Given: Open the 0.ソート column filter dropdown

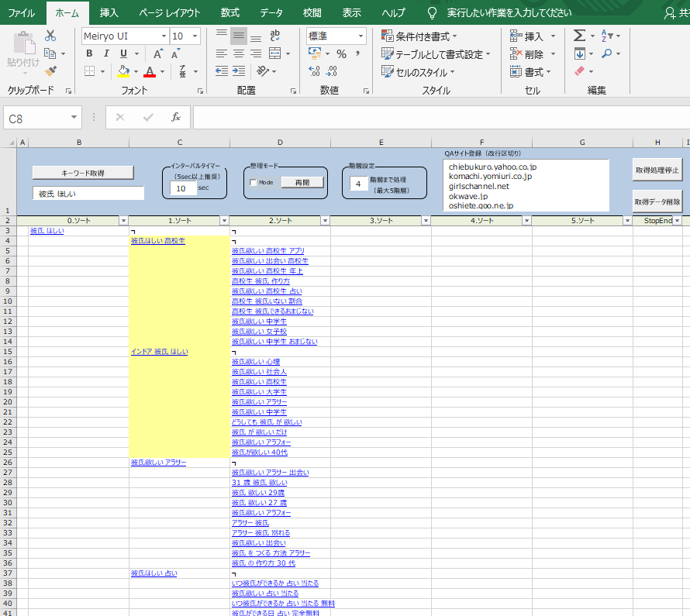Looking at the screenshot, I should 123,221.
